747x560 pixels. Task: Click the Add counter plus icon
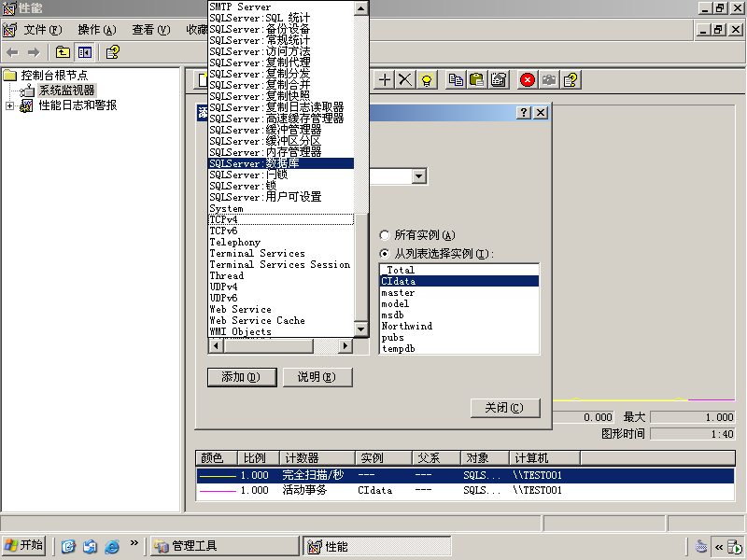click(x=384, y=79)
